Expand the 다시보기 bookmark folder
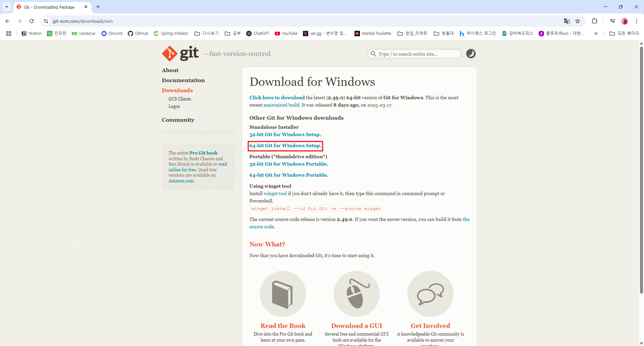Image resolution: width=644 pixels, height=346 pixels. point(207,34)
